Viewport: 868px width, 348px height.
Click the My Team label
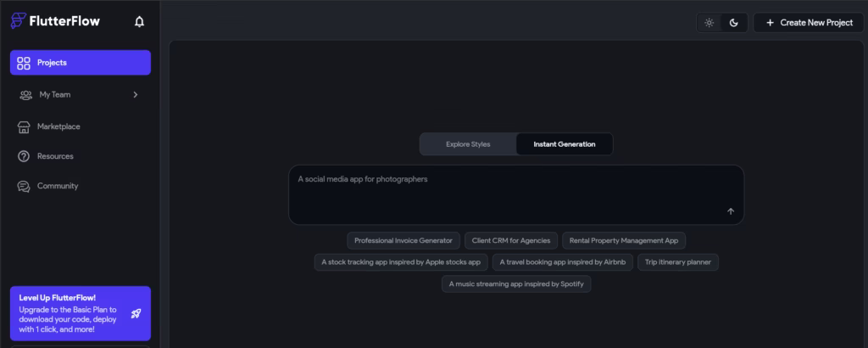(x=55, y=95)
